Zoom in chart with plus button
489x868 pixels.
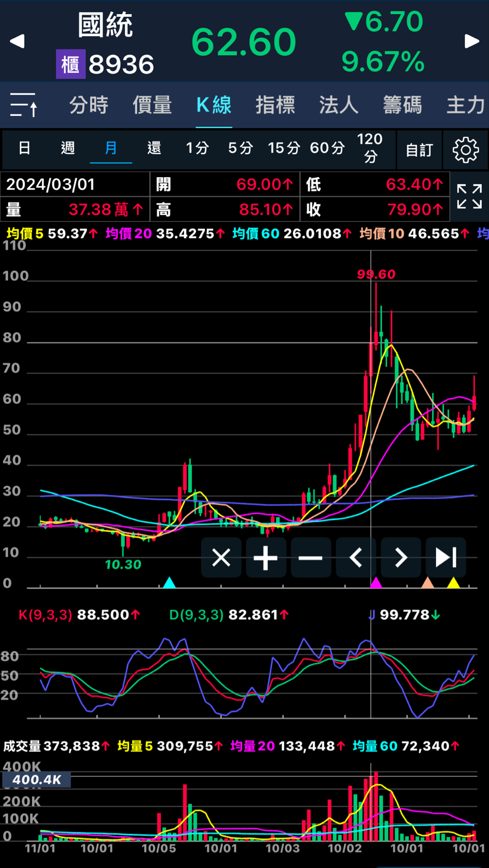pos(266,557)
